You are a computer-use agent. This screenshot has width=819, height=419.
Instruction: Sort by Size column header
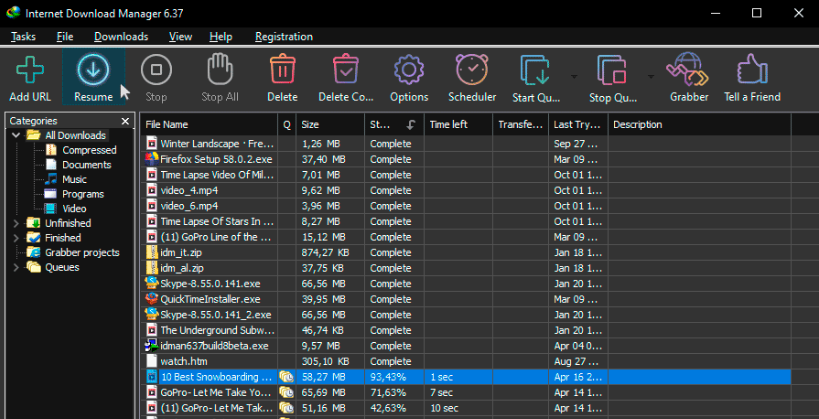pyautogui.click(x=330, y=125)
